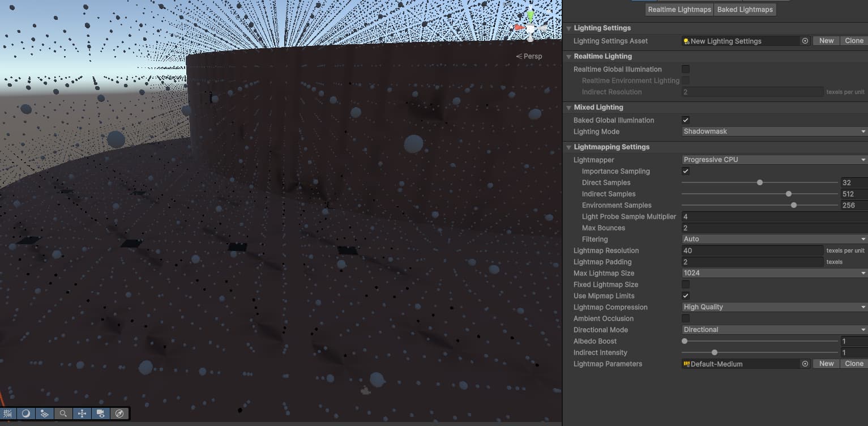Select the Realtime Lightmaps tab
This screenshot has height=426, width=868.
click(679, 9)
